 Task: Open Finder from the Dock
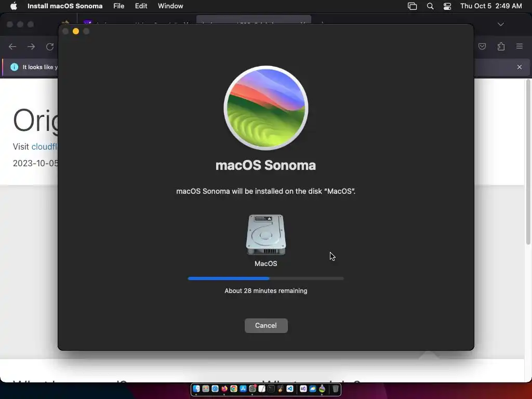coord(196,389)
